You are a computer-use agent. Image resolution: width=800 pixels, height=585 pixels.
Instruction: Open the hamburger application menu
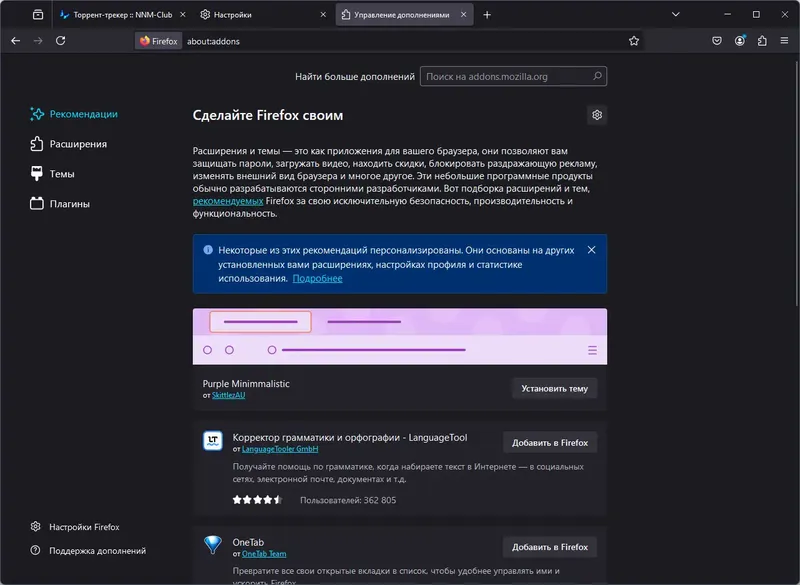coord(784,41)
